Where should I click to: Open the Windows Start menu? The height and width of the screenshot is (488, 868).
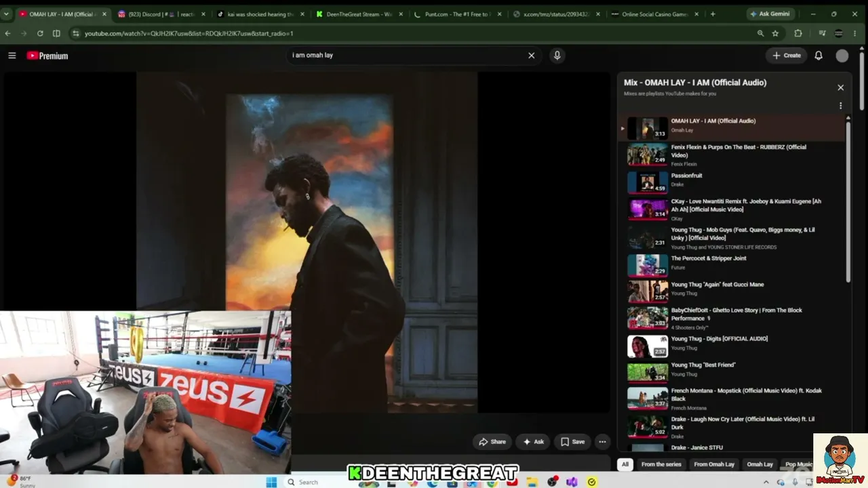[x=271, y=482]
